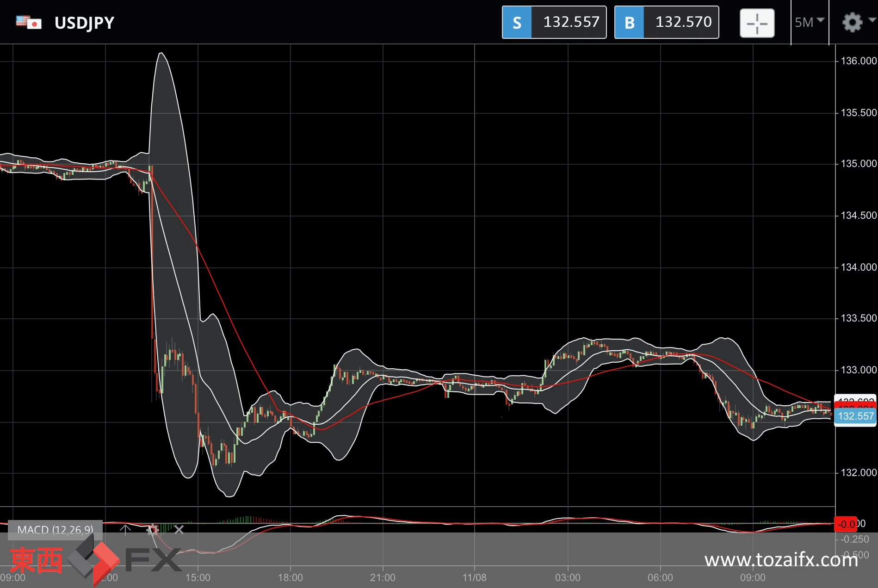Click the 18:00 time axis label
This screenshot has width=878, height=588.
pos(290,577)
